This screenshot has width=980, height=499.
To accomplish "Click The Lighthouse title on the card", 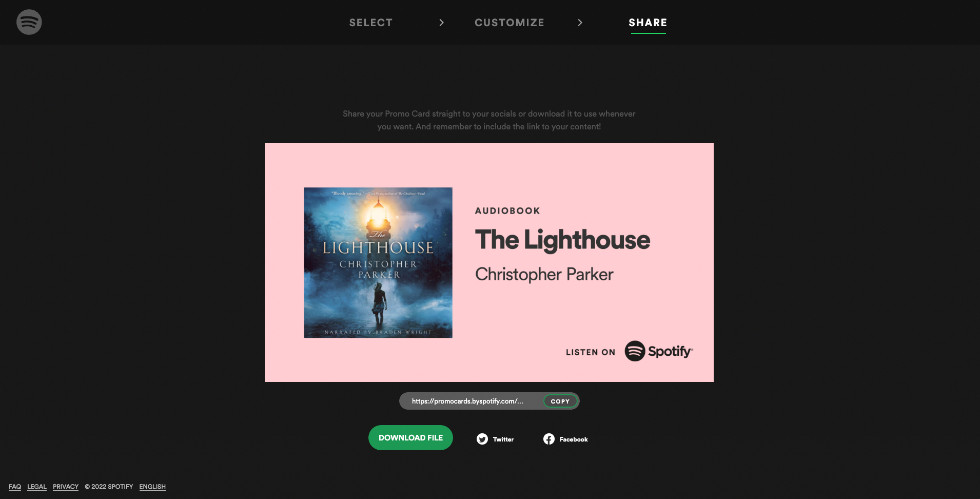I will [563, 240].
